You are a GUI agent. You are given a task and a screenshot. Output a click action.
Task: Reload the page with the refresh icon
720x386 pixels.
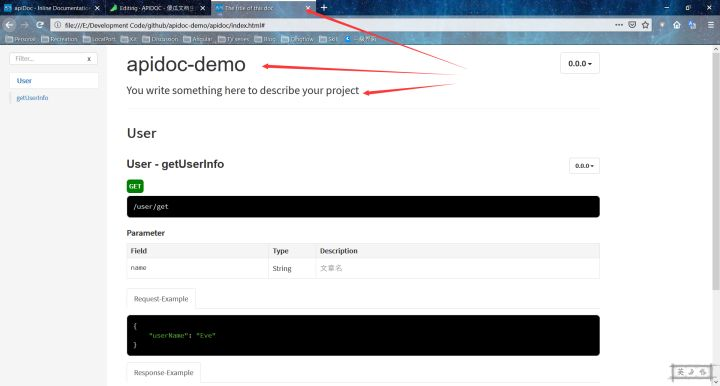[40, 25]
